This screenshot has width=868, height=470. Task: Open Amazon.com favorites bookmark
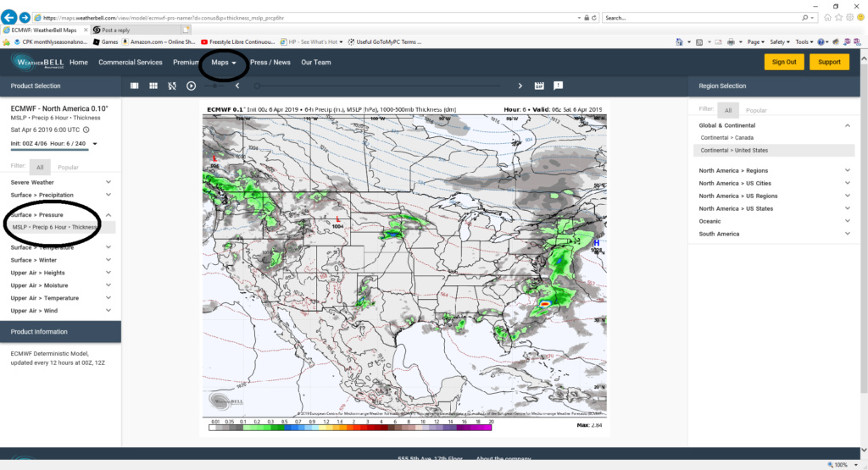point(159,42)
